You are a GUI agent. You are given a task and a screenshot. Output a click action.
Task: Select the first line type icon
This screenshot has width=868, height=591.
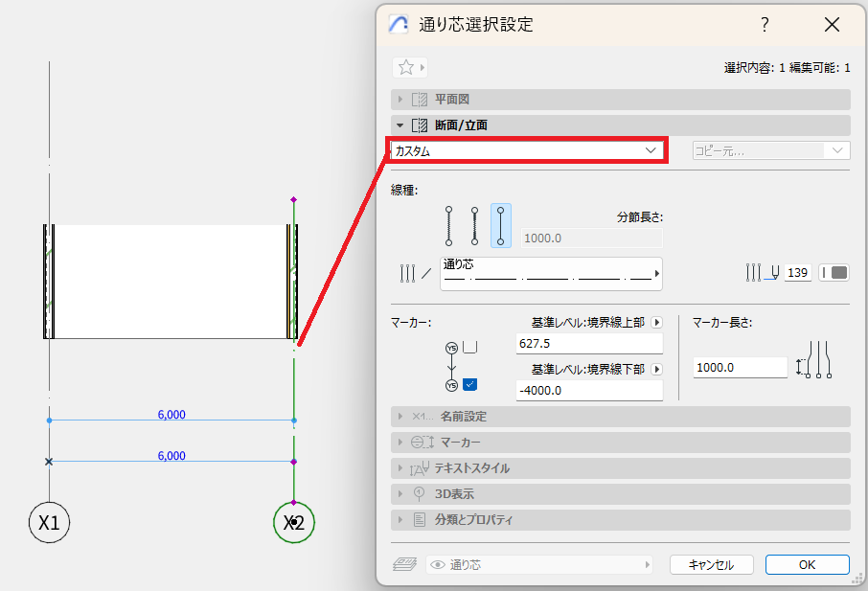[x=449, y=226]
